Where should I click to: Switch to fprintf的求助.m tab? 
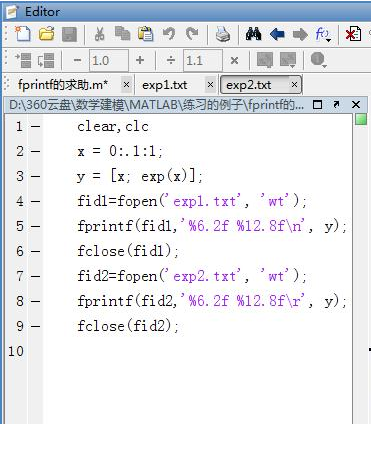tap(63, 85)
